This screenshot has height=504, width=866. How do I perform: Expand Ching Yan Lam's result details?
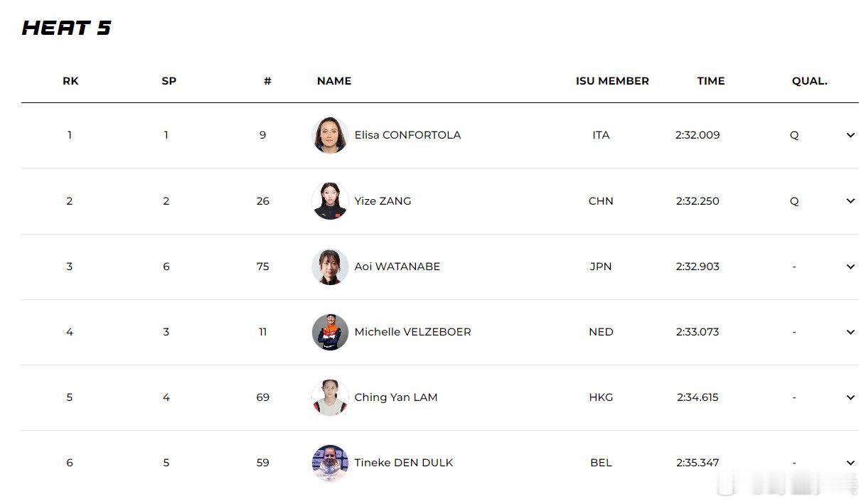pyautogui.click(x=850, y=397)
